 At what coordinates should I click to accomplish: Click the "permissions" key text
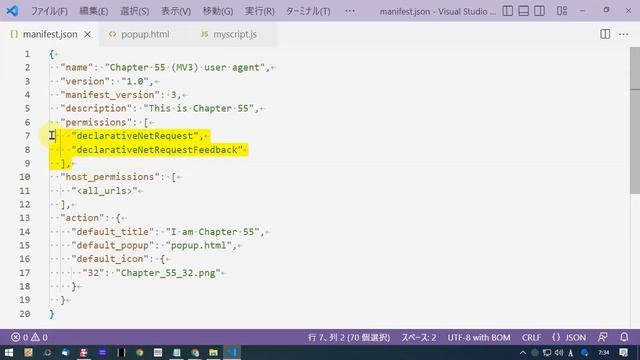96,122
